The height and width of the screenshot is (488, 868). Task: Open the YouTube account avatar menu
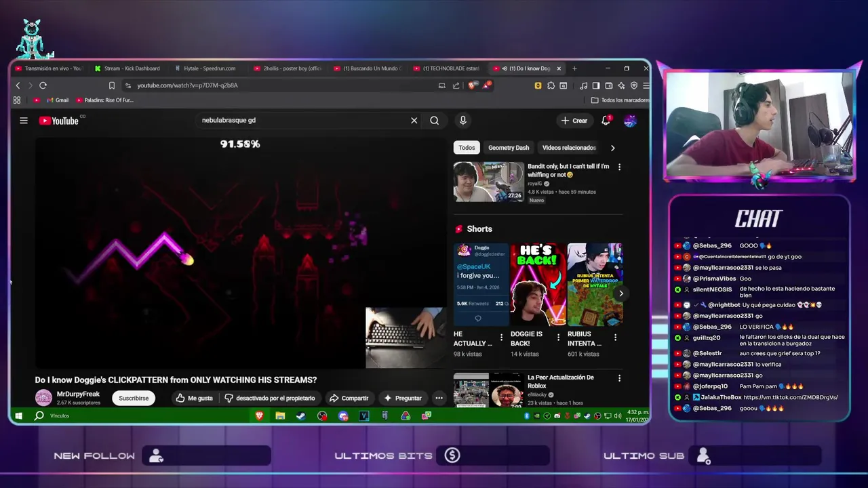coord(630,121)
